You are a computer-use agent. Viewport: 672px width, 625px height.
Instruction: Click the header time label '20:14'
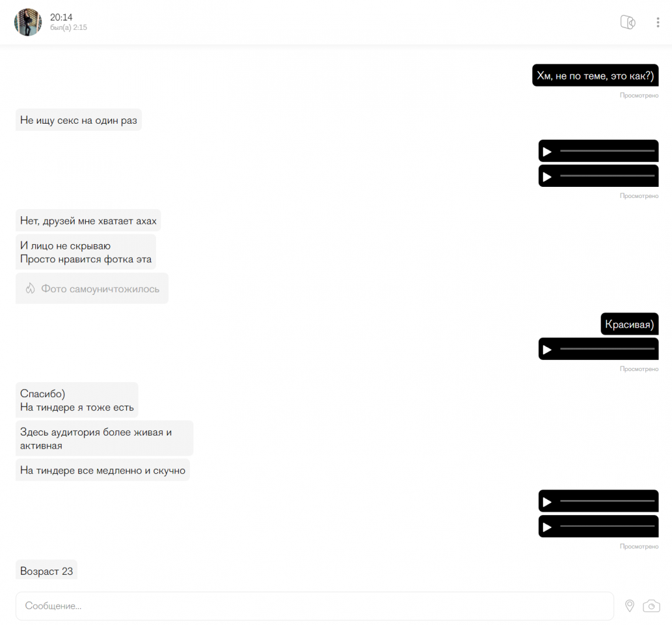(61, 17)
